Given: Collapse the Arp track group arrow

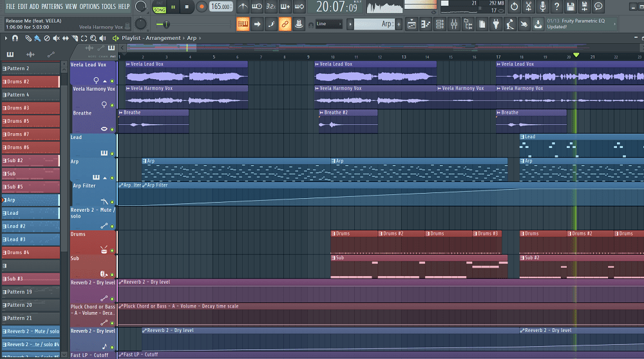Looking at the screenshot, I should [x=105, y=178].
